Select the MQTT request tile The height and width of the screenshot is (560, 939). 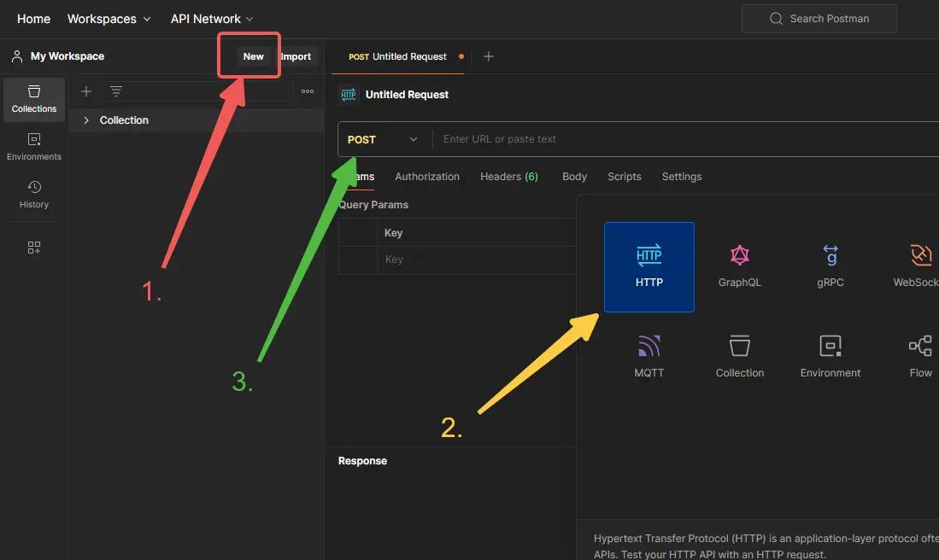point(649,357)
